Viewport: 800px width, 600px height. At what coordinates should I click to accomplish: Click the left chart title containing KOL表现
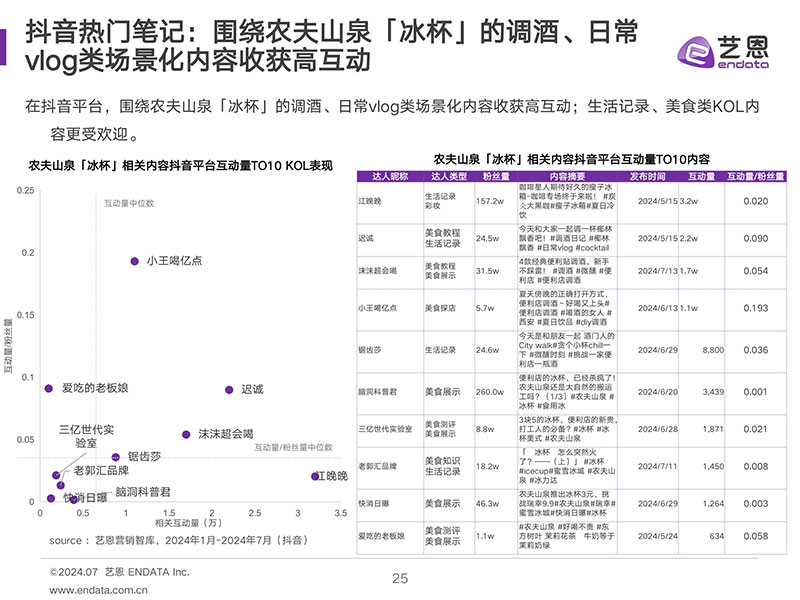click(181, 166)
